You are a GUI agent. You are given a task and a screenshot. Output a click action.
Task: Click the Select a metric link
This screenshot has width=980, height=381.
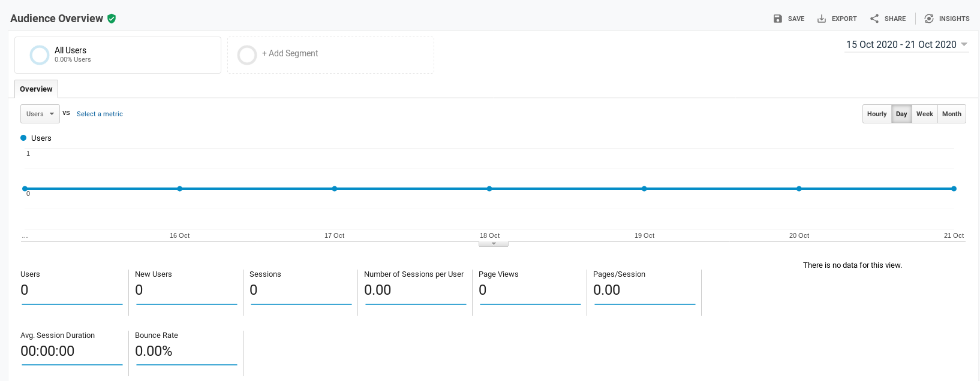(x=100, y=114)
